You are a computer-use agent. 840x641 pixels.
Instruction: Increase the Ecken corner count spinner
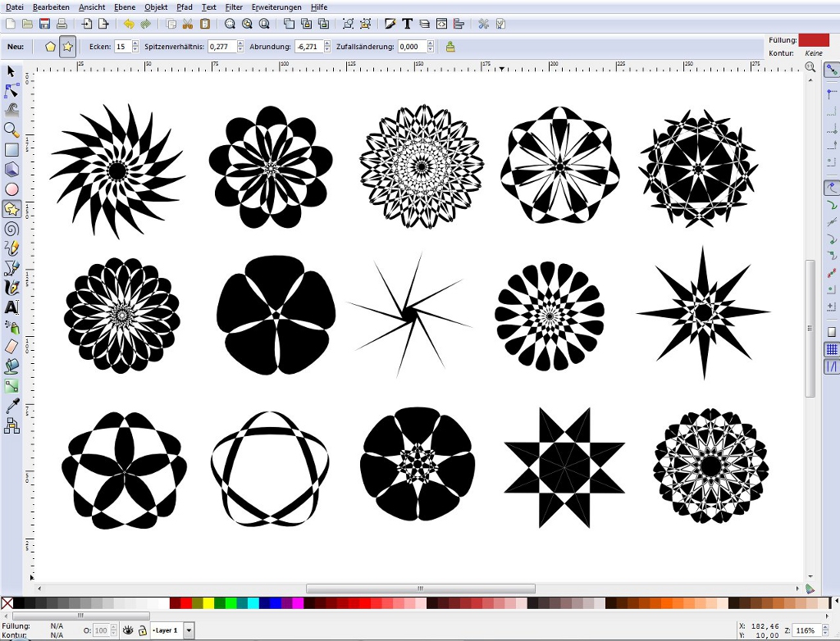click(x=135, y=44)
